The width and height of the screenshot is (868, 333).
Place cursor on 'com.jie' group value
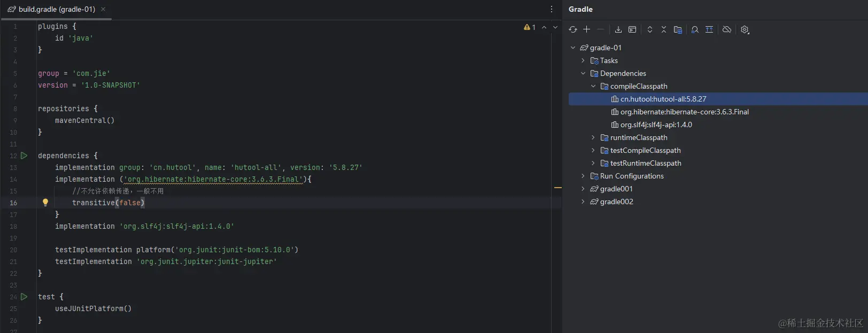tap(91, 73)
